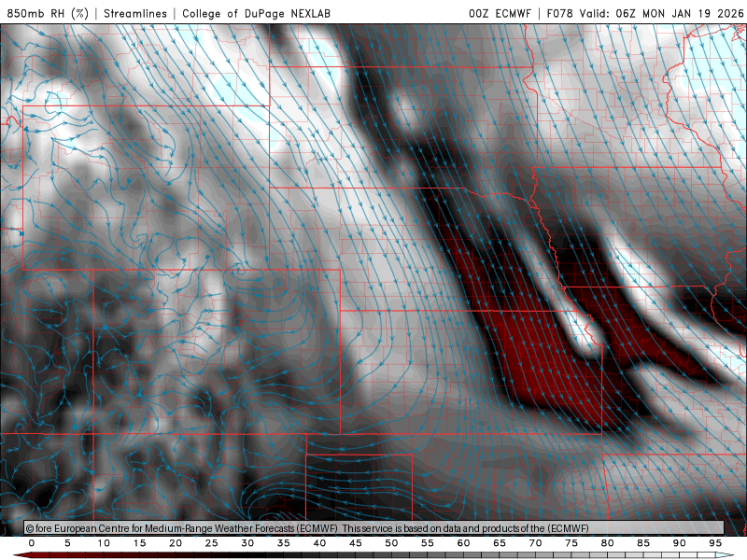Select the 70 value on the legend

pos(535,543)
